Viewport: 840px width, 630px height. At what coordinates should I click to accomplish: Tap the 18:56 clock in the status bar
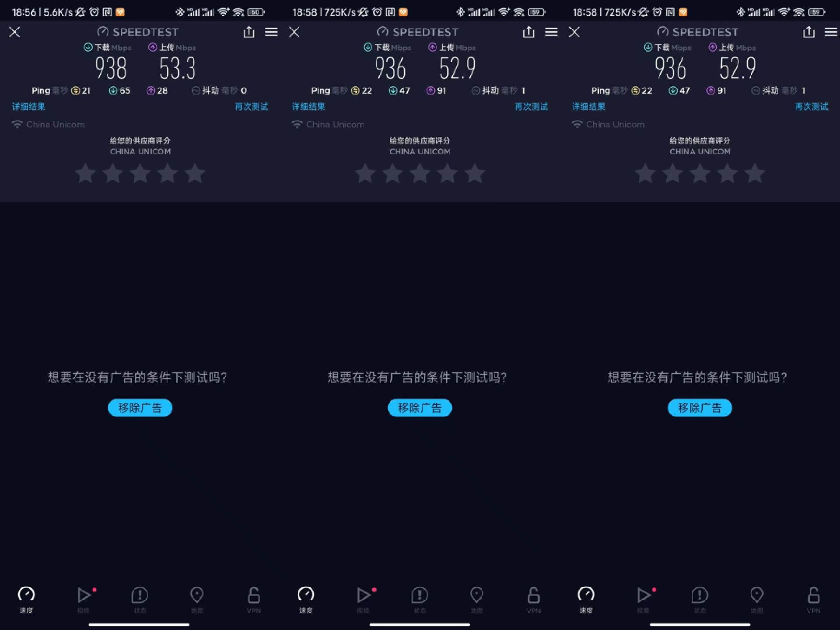click(24, 12)
